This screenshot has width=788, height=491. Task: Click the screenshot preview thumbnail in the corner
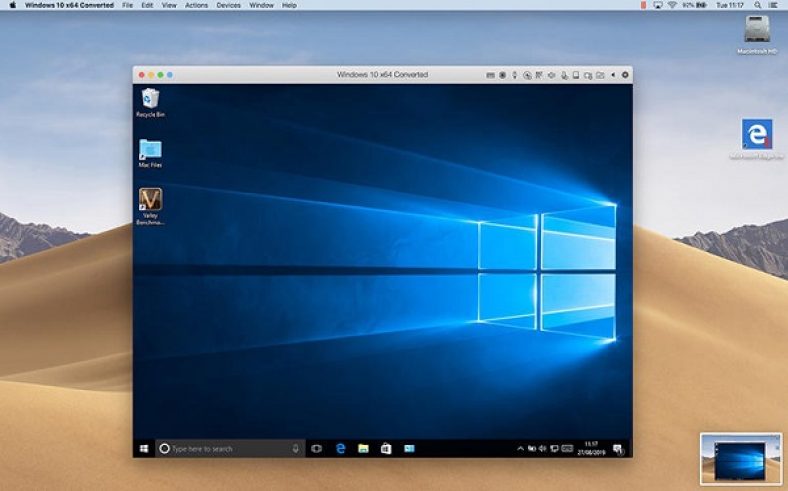click(x=741, y=458)
